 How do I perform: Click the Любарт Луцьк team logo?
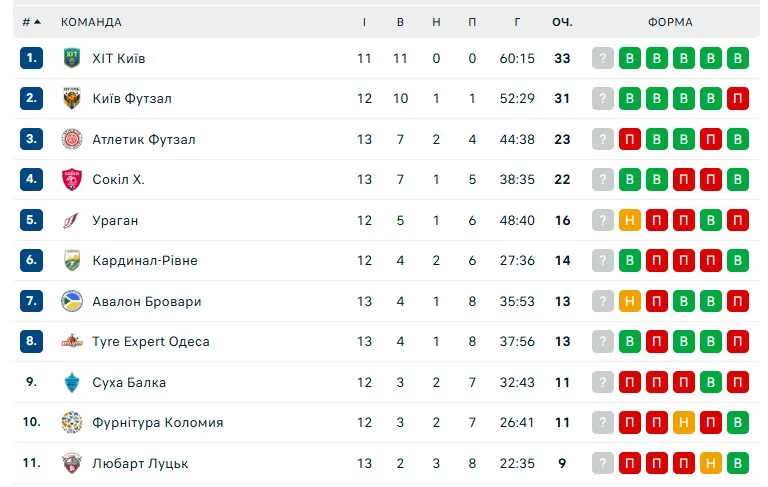(x=72, y=463)
